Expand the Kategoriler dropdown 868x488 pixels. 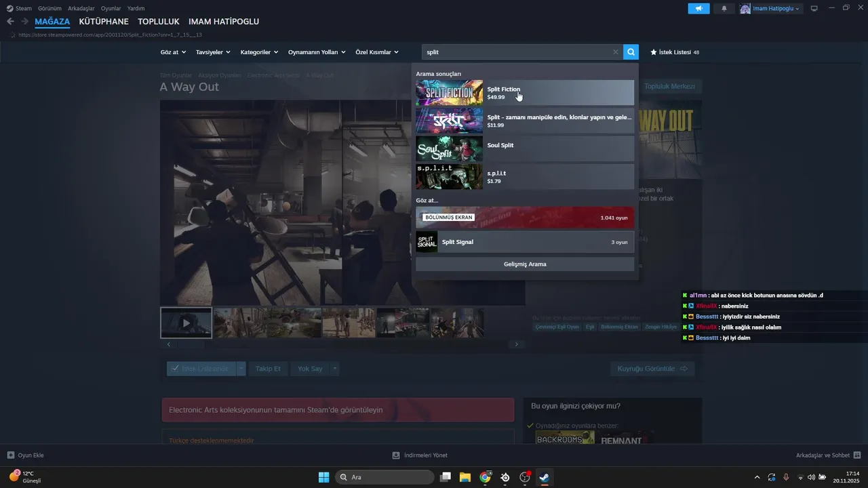pyautogui.click(x=260, y=52)
